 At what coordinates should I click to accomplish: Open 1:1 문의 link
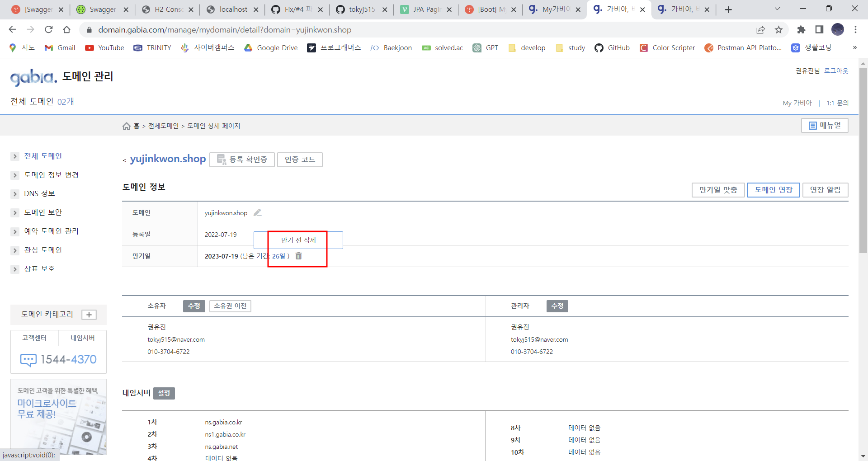pos(837,103)
